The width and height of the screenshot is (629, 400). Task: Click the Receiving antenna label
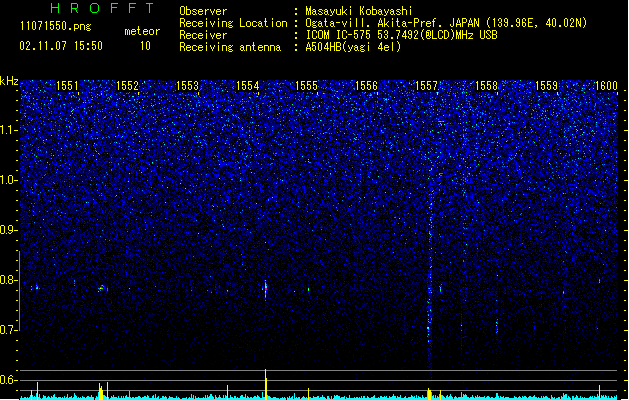(x=230, y=47)
